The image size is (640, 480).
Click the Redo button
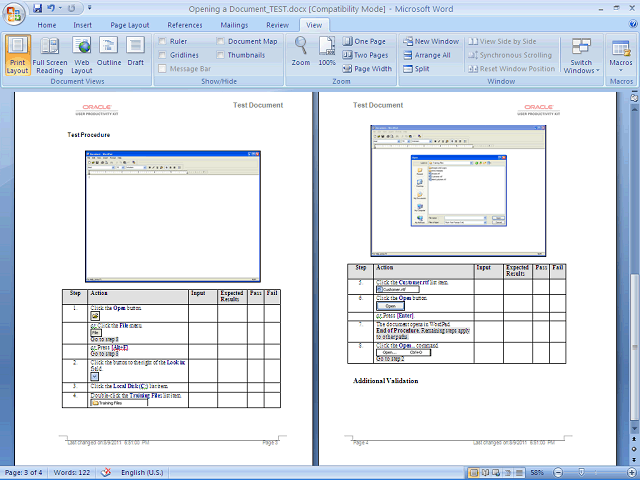coord(72,8)
